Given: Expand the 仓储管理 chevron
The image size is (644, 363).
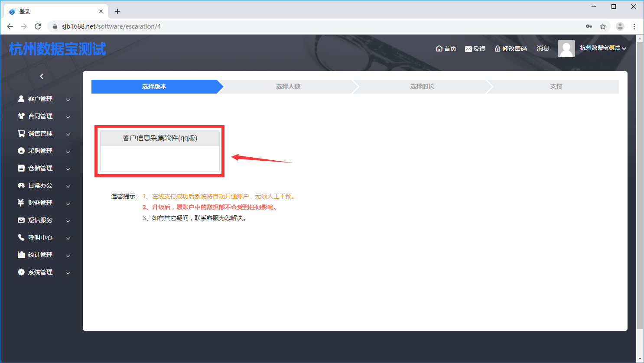Looking at the screenshot, I should click(x=68, y=169).
